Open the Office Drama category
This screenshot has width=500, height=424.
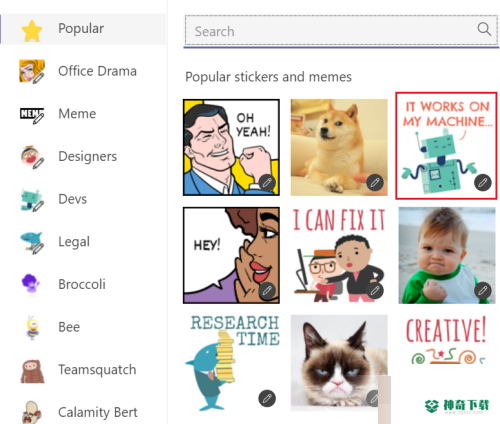[x=83, y=71]
